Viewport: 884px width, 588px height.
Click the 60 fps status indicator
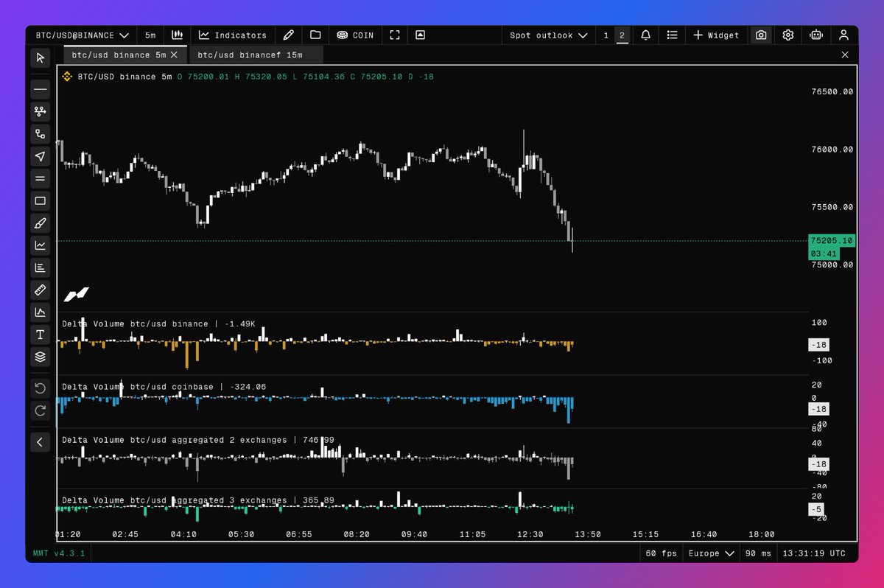661,553
